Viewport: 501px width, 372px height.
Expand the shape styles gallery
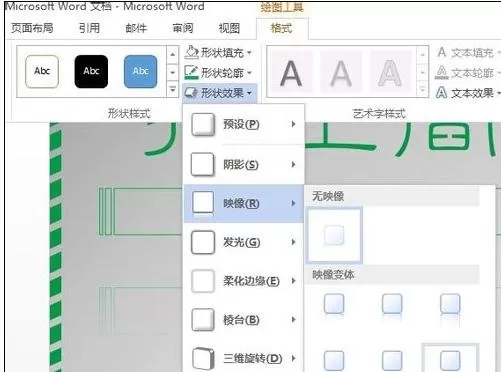[x=172, y=89]
